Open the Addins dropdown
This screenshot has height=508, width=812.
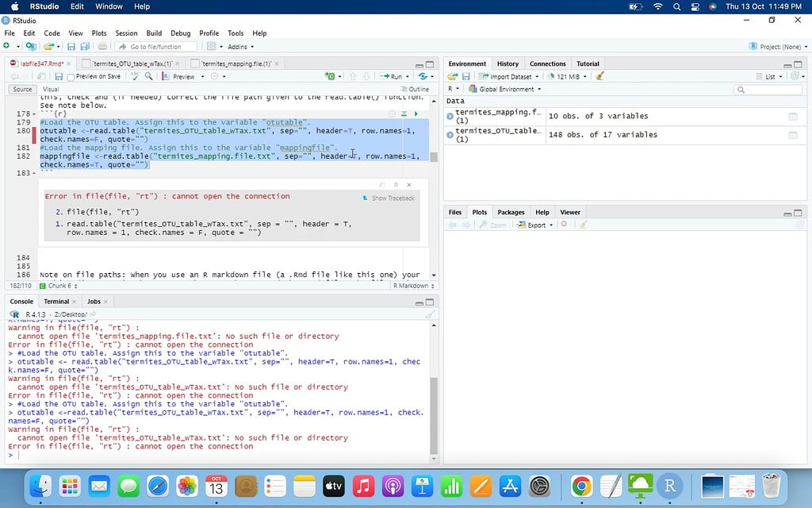240,47
